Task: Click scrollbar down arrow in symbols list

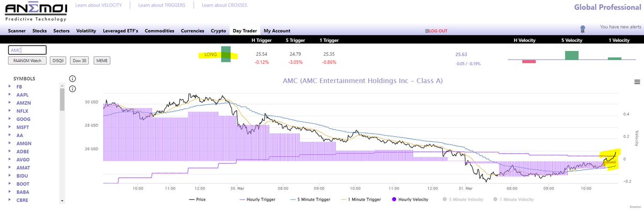Action: pyautogui.click(x=62, y=201)
